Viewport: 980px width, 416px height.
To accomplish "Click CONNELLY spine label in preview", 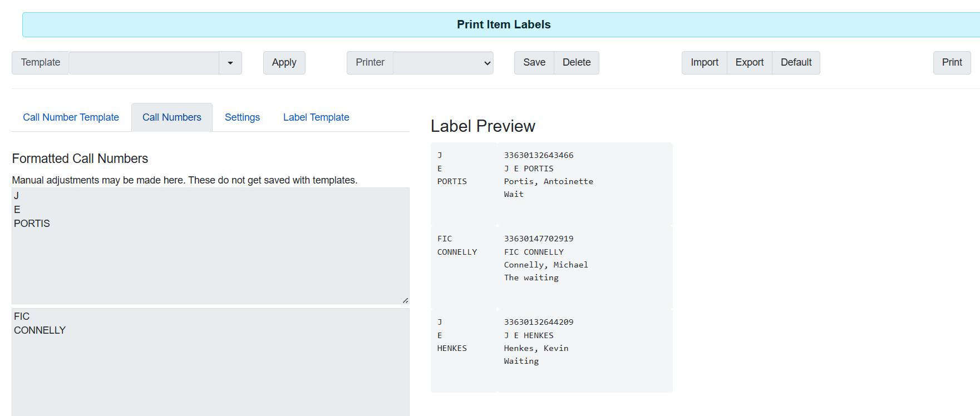I will click(x=457, y=252).
